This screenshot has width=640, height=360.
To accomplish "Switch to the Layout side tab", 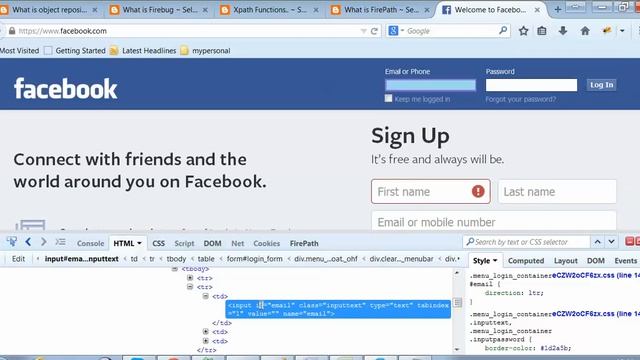I will (x=565, y=260).
